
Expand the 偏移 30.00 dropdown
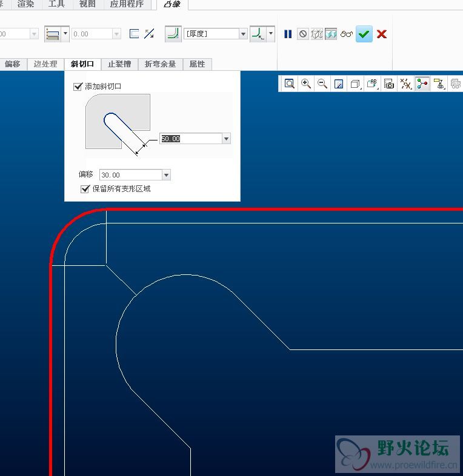(166, 175)
